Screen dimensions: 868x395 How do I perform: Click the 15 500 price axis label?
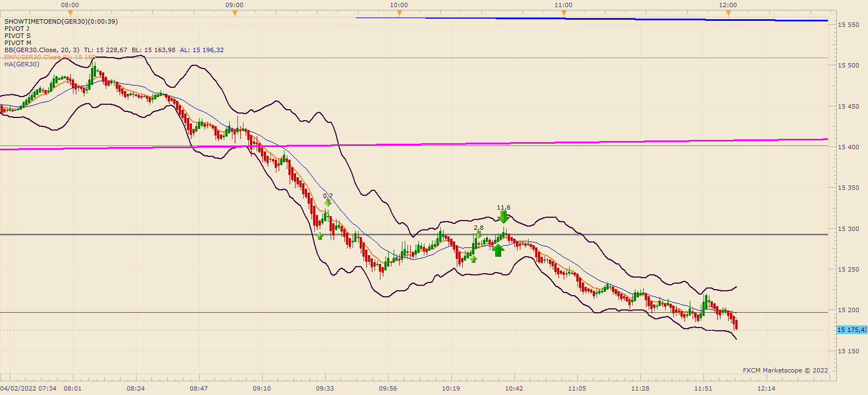coord(848,65)
